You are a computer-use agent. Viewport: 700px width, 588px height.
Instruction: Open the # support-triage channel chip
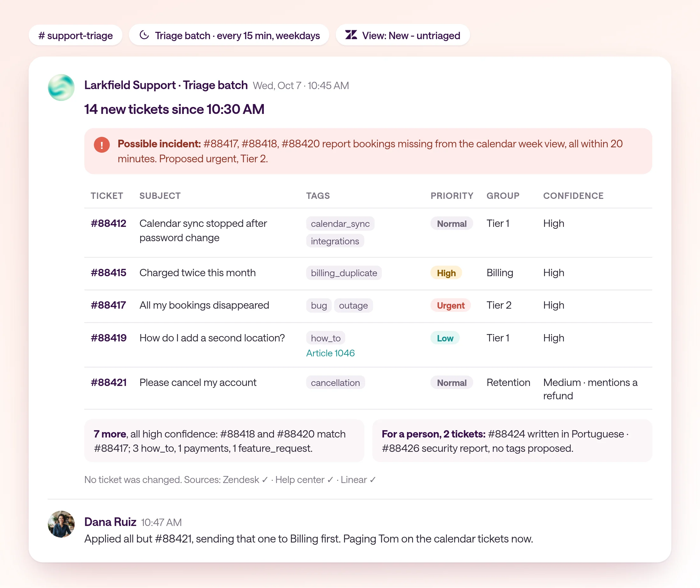tap(76, 35)
